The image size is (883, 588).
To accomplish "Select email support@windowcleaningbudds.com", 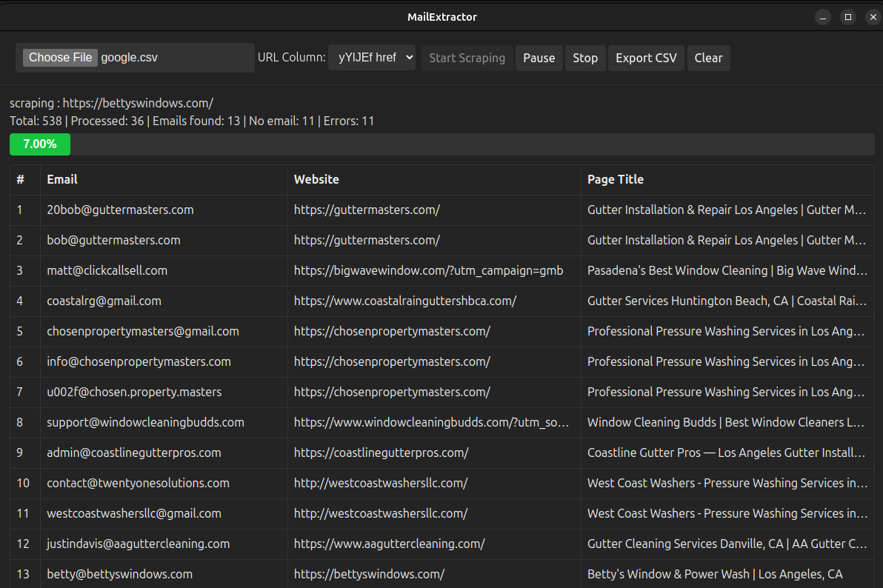I will click(x=145, y=423).
